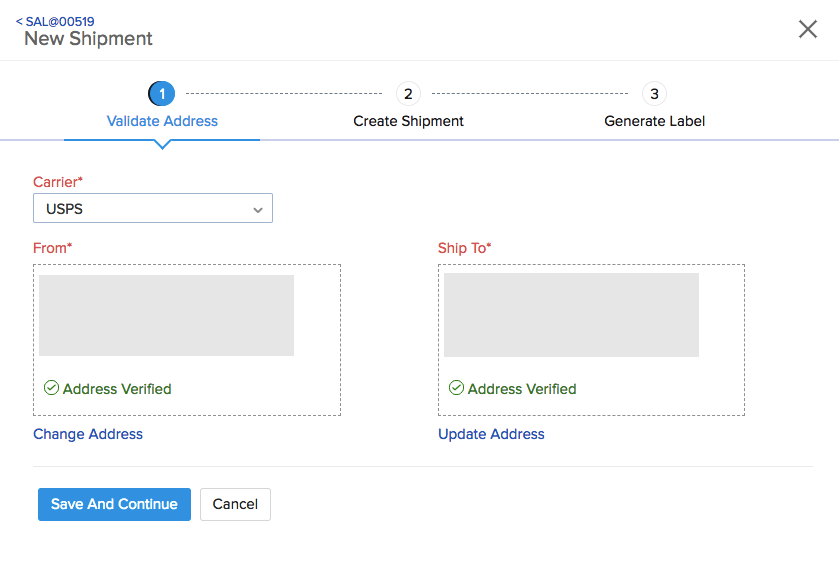
Task: Click the step 1 circle icon
Action: click(x=162, y=94)
